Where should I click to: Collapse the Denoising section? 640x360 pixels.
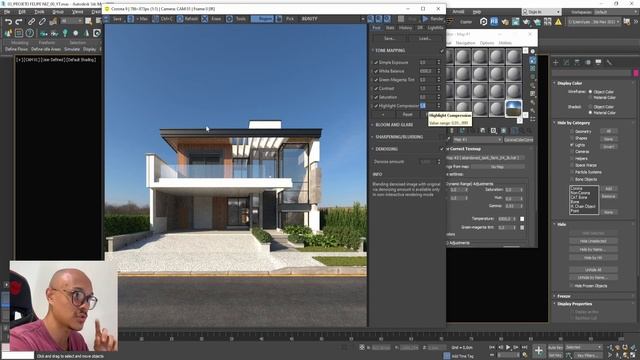[x=386, y=149]
